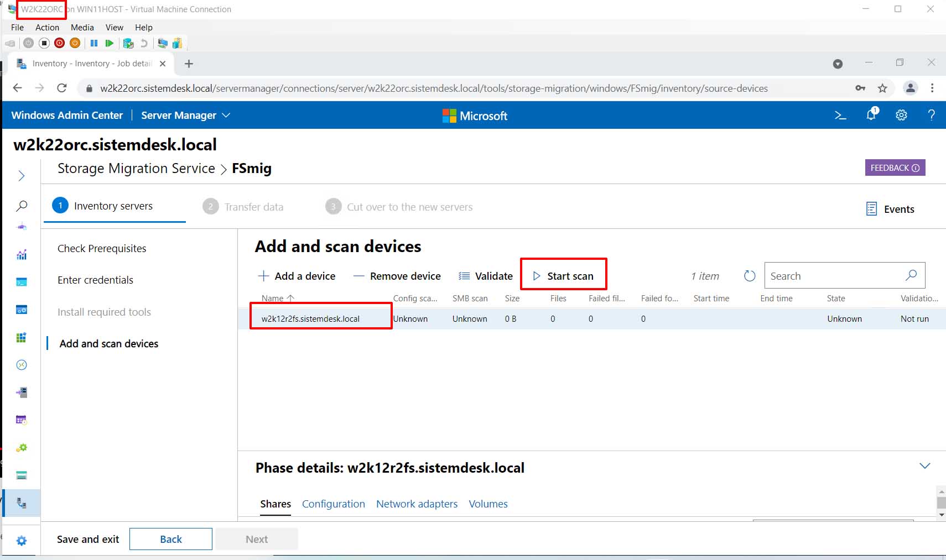Open the View menu

pyautogui.click(x=115, y=27)
